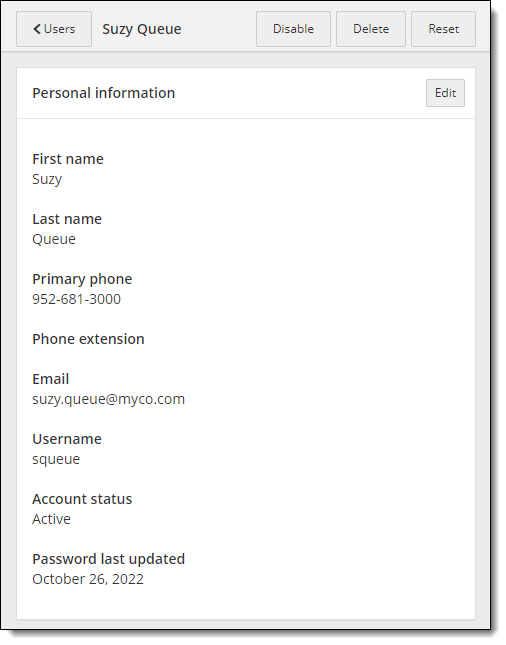Reset the user's password
Screen dimensions: 506x645
(x=443, y=29)
